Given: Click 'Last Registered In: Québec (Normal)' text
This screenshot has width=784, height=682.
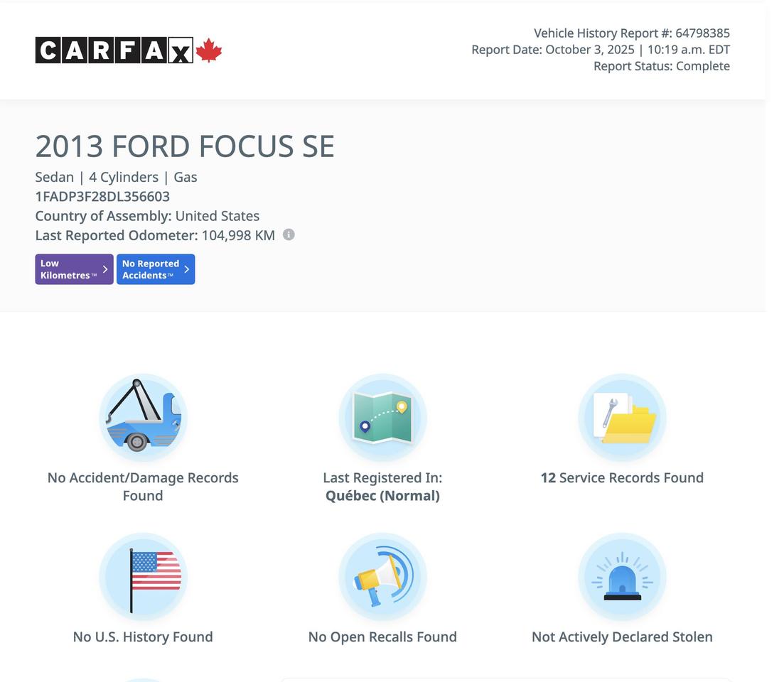Looking at the screenshot, I should [x=382, y=487].
